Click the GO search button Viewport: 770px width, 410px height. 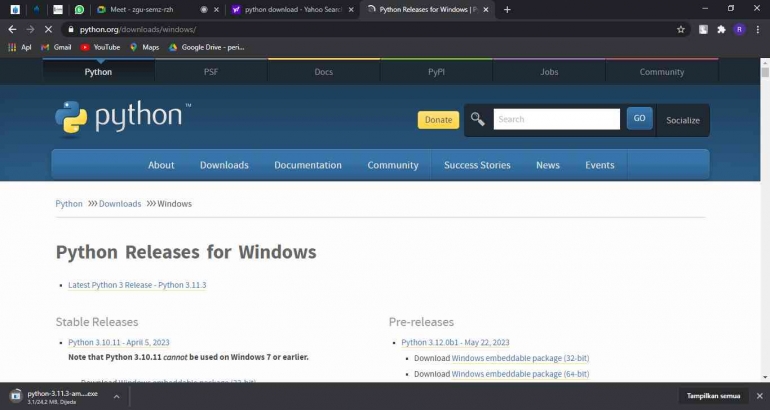tap(639, 118)
